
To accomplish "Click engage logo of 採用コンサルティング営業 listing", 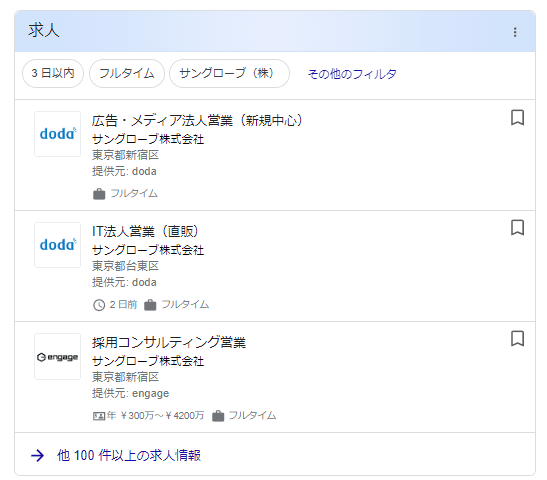I will tap(58, 357).
